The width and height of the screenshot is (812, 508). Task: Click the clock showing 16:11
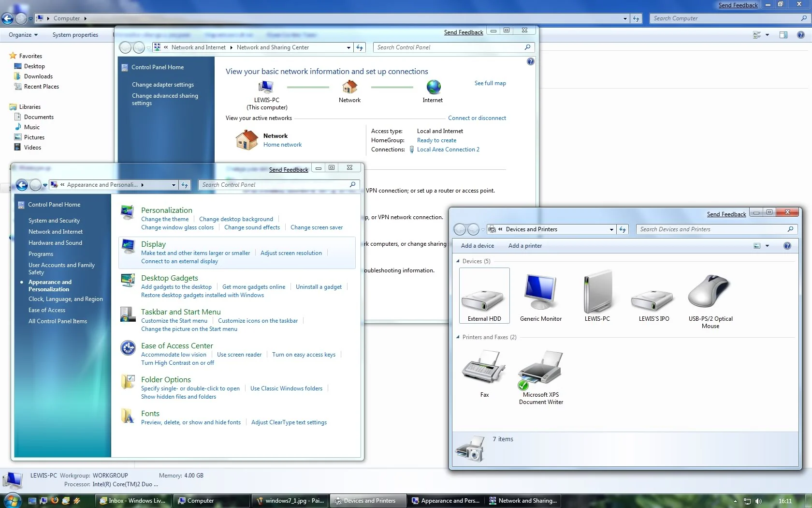pyautogui.click(x=785, y=501)
